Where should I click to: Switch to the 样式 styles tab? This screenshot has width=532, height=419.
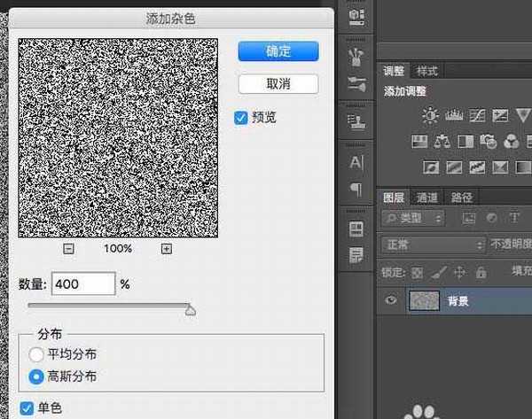tap(427, 71)
